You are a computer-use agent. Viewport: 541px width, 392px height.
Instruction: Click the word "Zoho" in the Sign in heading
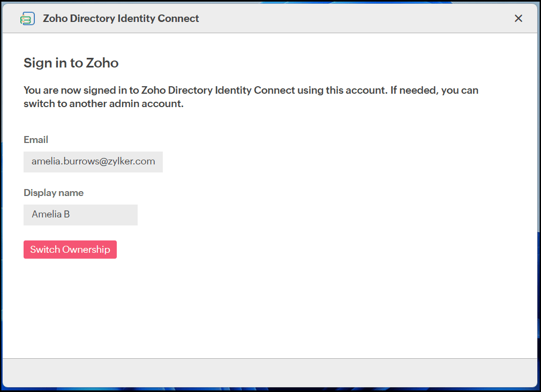tap(102, 63)
